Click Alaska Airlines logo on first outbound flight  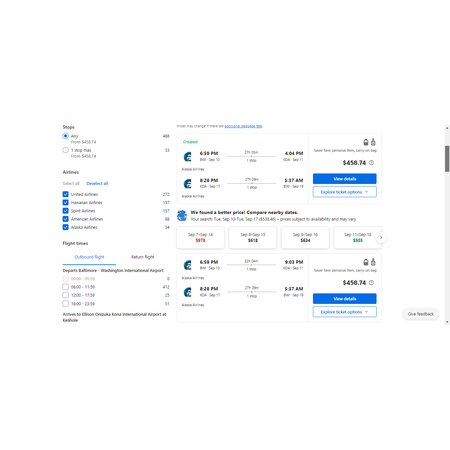click(188, 157)
